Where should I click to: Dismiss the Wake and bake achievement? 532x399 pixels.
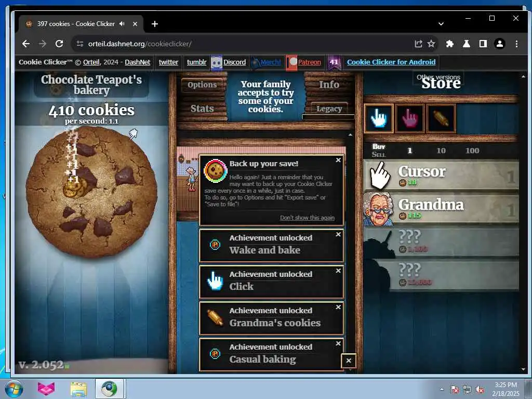click(338, 234)
